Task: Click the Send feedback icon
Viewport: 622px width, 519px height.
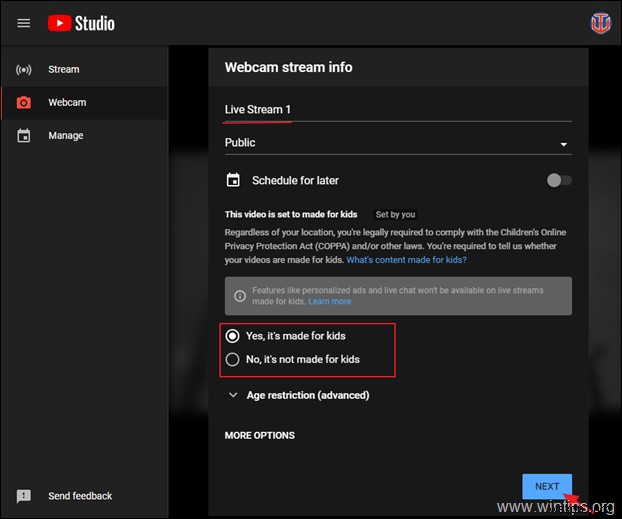Action: click(24, 496)
